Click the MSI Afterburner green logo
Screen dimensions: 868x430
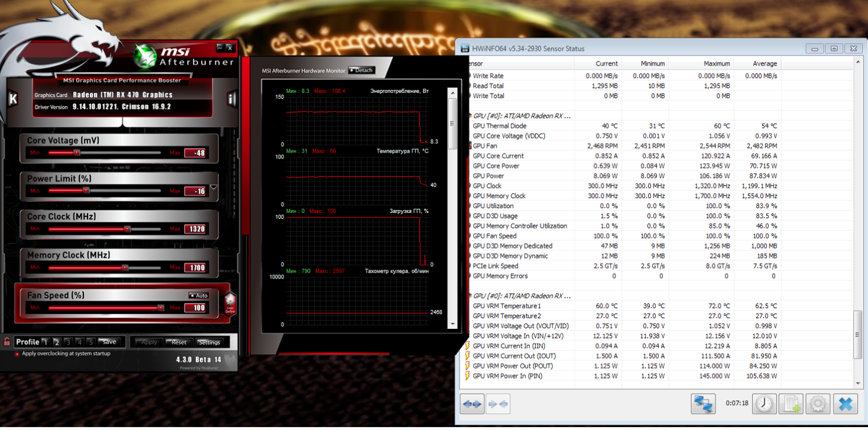pos(145,55)
